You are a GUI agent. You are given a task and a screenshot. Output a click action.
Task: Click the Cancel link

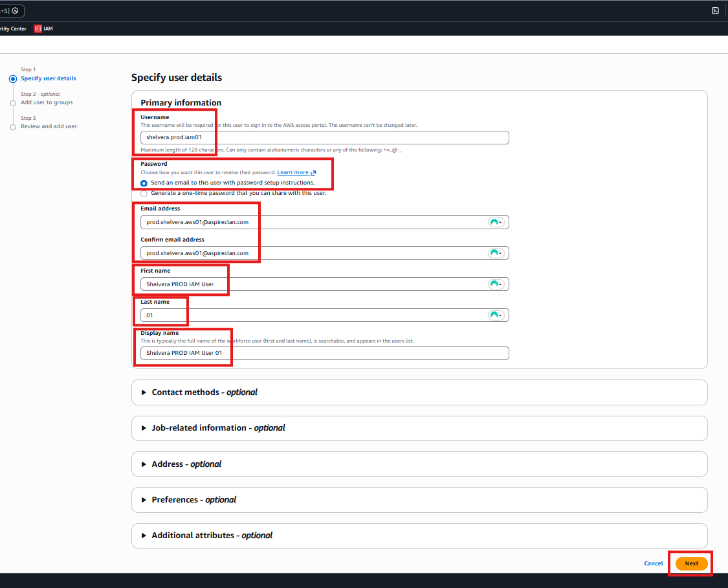[x=653, y=563]
